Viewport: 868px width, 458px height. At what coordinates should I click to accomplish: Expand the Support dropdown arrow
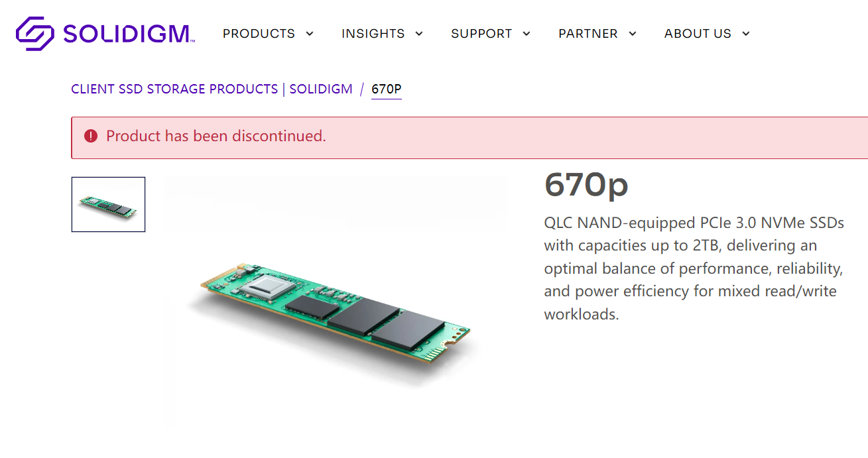527,34
